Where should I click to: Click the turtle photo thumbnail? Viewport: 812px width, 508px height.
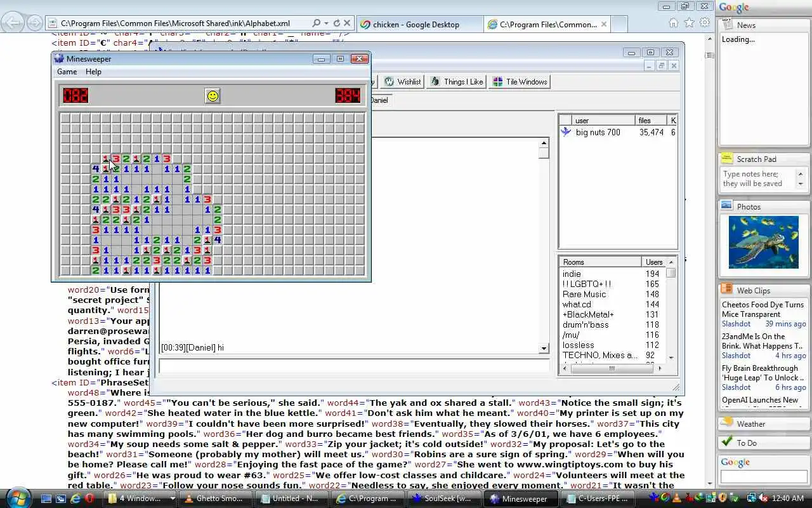click(763, 242)
